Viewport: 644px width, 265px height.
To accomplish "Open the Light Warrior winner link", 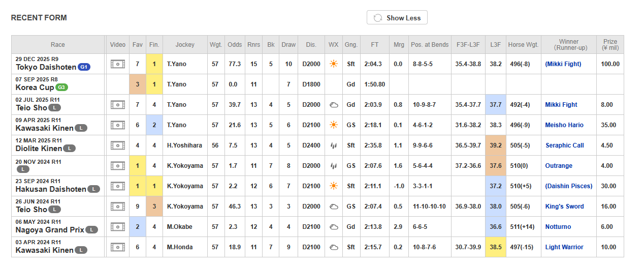I will 564,247.
